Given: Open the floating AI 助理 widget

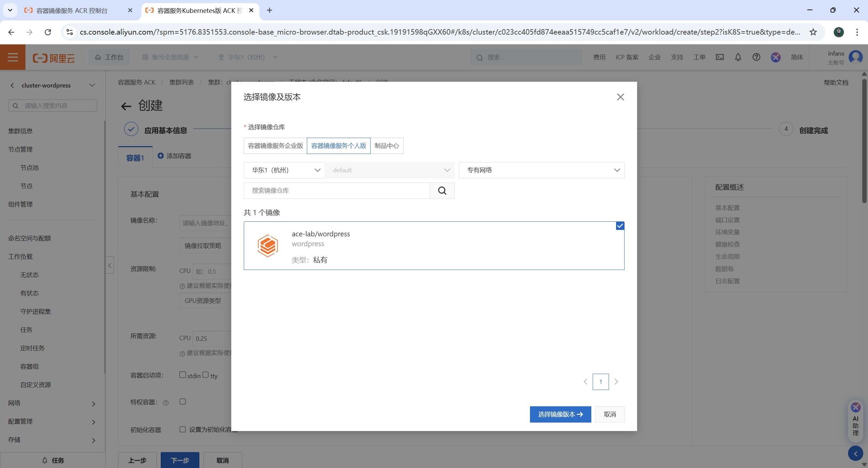Looking at the screenshot, I should (x=855, y=421).
